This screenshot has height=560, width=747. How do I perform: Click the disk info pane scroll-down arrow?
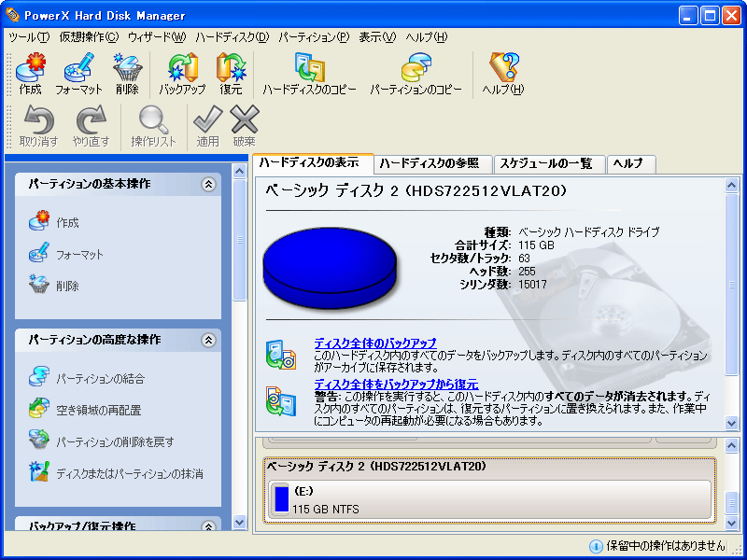click(x=731, y=422)
